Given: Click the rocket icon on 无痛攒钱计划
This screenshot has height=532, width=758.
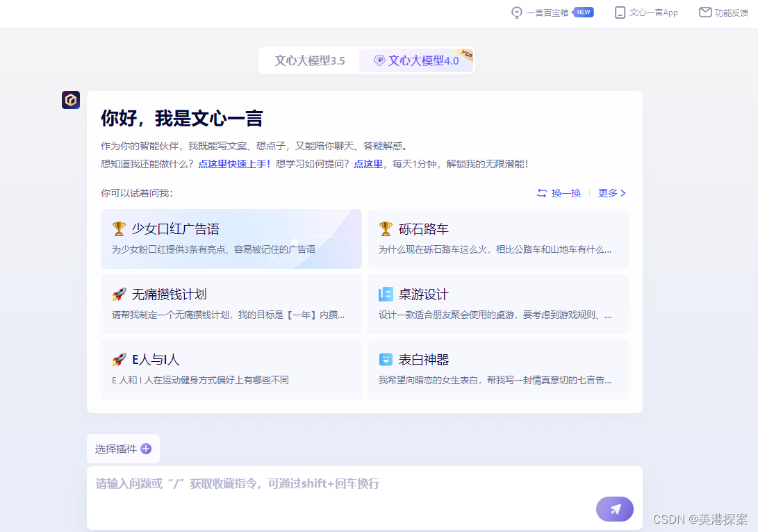Looking at the screenshot, I should [119, 294].
